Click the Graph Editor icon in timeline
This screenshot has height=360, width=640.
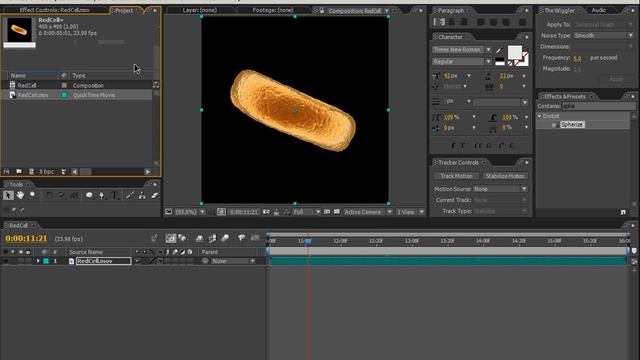tap(255, 238)
